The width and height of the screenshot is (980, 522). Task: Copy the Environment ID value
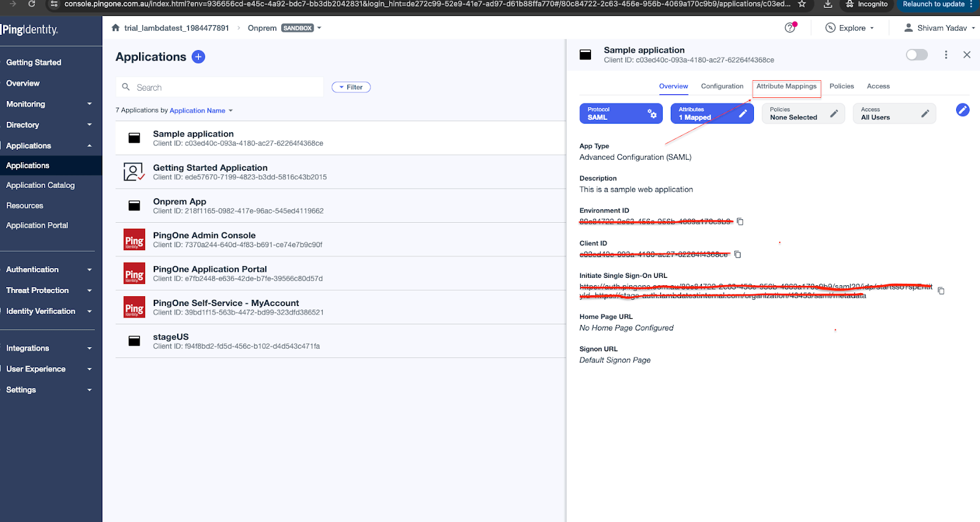point(740,222)
